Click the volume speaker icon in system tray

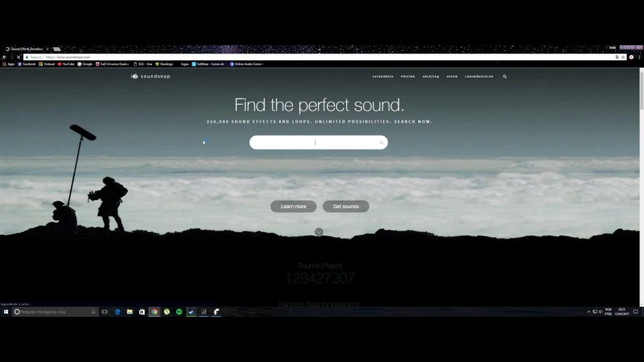[x=600, y=312]
